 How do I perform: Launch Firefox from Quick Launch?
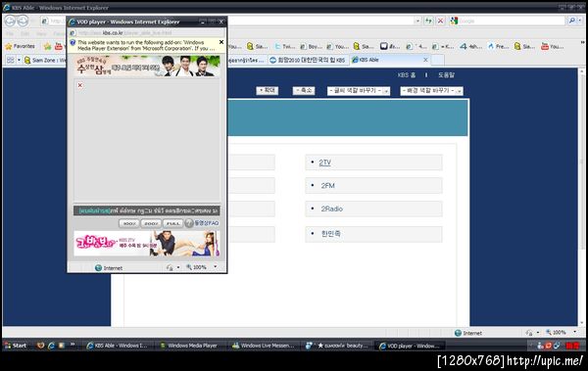tap(40, 346)
